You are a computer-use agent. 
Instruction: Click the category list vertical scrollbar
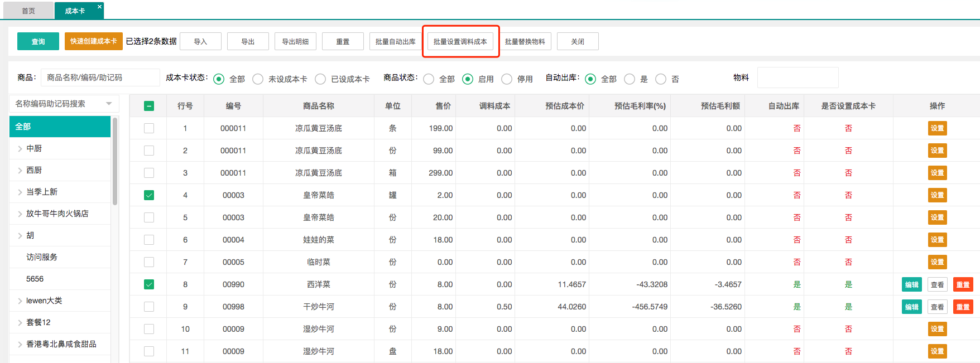[x=115, y=162]
